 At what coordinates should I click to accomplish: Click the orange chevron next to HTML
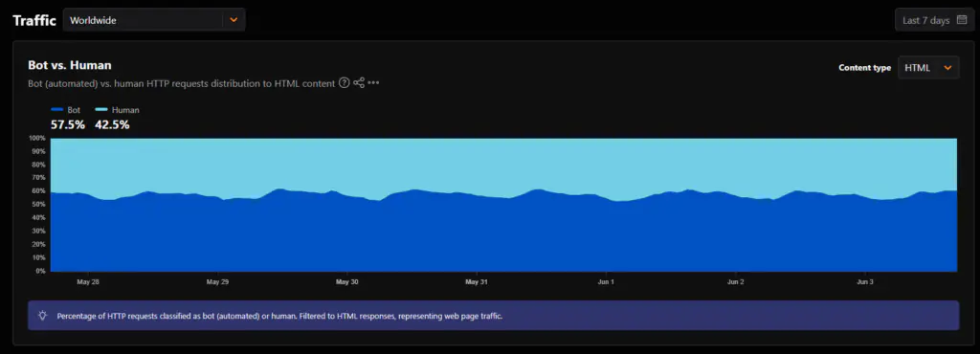(x=947, y=67)
